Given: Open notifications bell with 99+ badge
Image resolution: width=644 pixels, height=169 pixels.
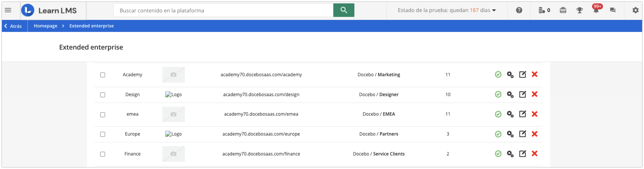Looking at the screenshot, I should [x=597, y=9].
